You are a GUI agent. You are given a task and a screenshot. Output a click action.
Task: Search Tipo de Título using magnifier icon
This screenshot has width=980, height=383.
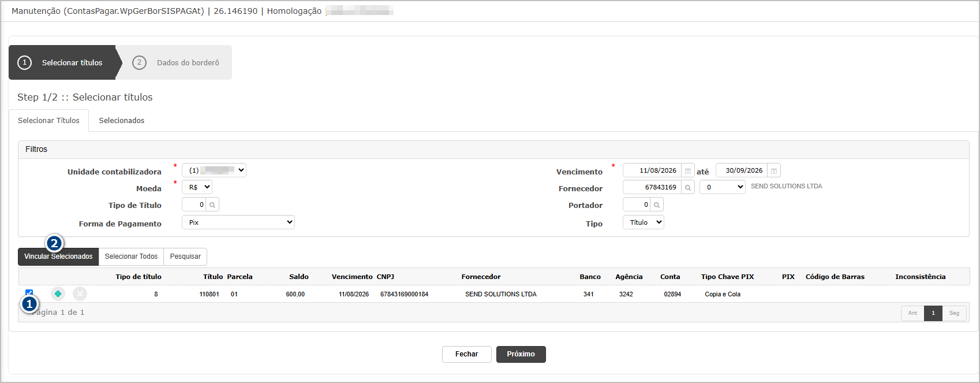(212, 204)
